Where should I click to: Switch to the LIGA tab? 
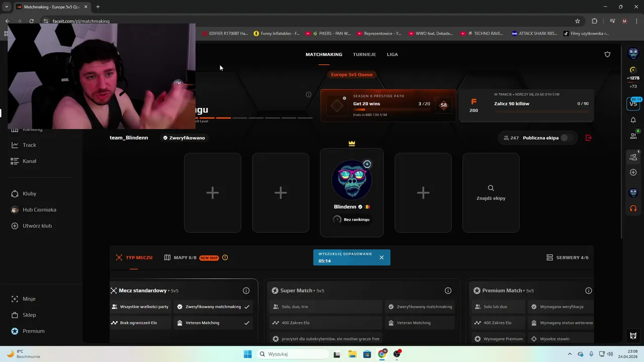392,54
